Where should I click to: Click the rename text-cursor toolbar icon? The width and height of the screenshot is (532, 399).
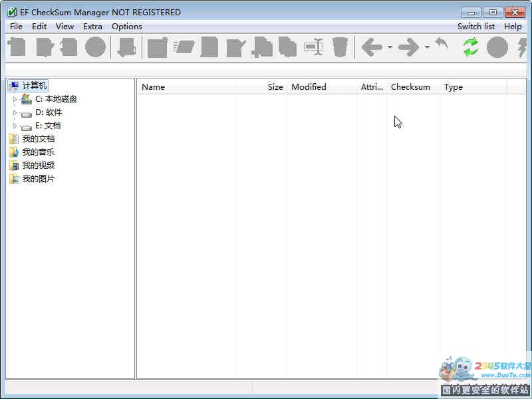[313, 47]
